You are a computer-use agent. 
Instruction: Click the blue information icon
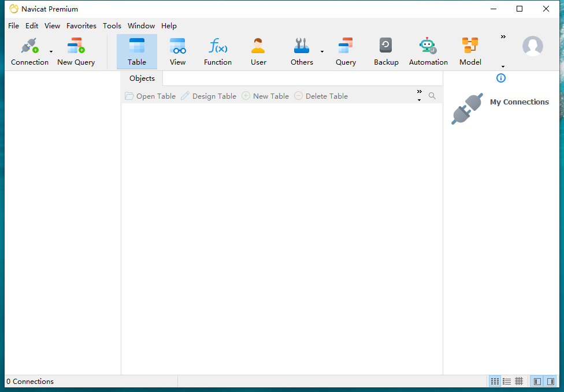coord(500,78)
